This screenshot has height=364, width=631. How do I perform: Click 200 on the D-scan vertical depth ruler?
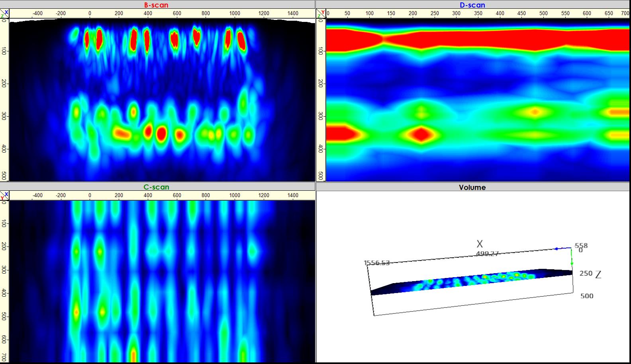[x=320, y=83]
